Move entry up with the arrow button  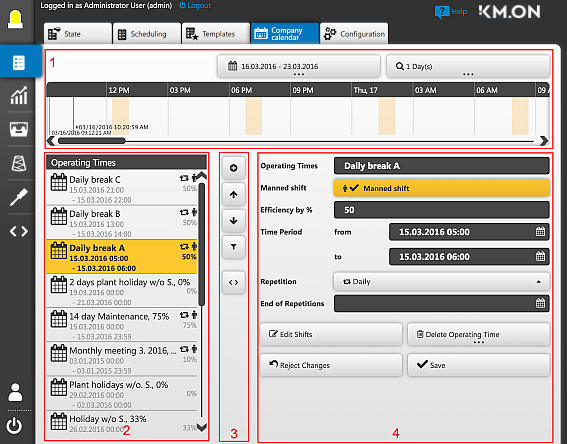click(234, 195)
